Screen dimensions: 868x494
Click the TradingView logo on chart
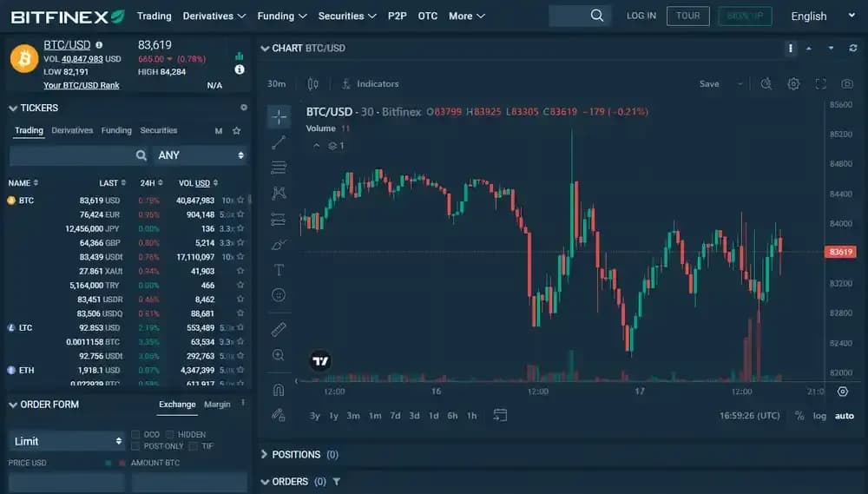[320, 361]
